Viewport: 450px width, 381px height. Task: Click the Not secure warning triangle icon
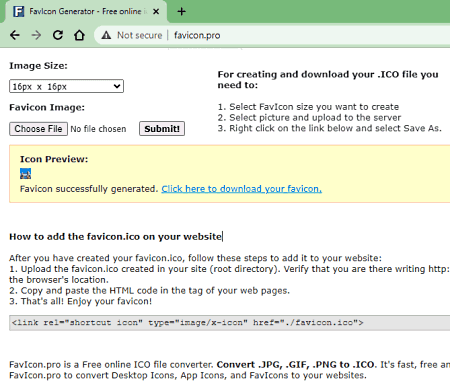tap(106, 35)
